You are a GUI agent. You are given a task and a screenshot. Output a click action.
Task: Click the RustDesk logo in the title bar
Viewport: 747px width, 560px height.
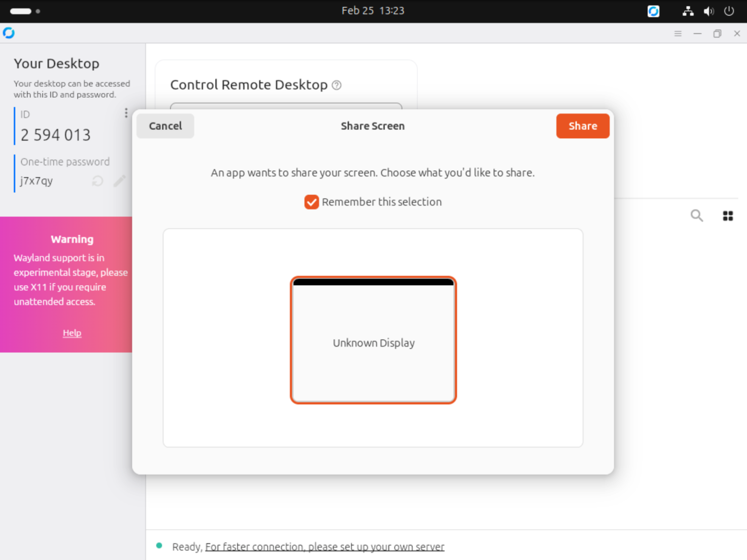click(9, 33)
